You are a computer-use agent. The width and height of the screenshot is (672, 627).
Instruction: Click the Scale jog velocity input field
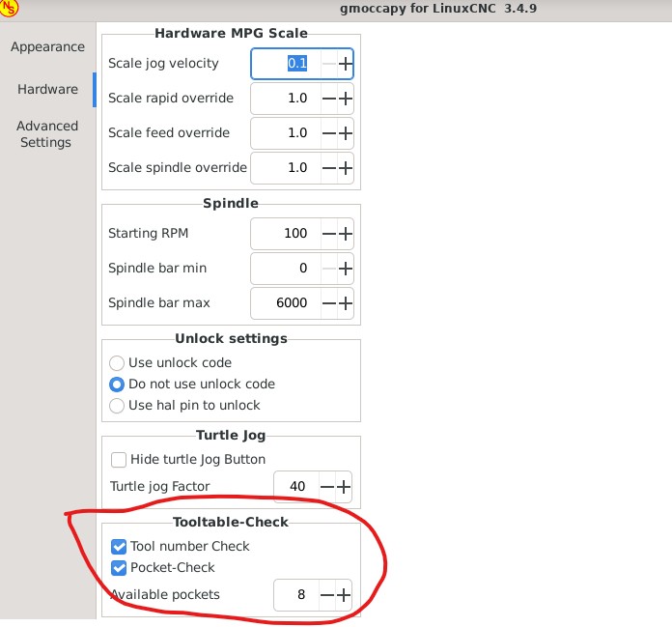point(284,64)
